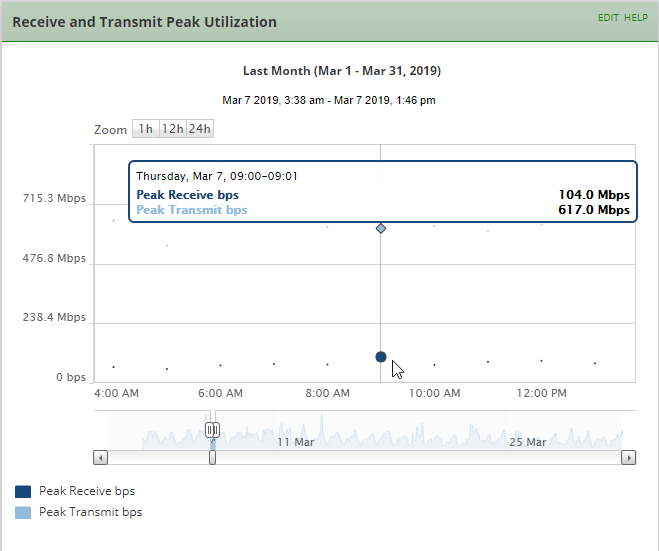
Task: Click the Peak Transmit bps legend label
Action: tap(91, 512)
